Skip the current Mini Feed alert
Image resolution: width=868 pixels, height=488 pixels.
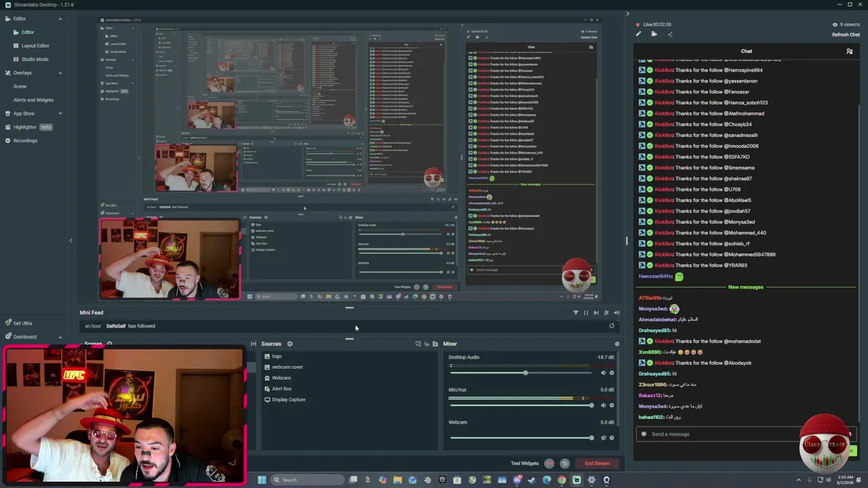[596, 312]
